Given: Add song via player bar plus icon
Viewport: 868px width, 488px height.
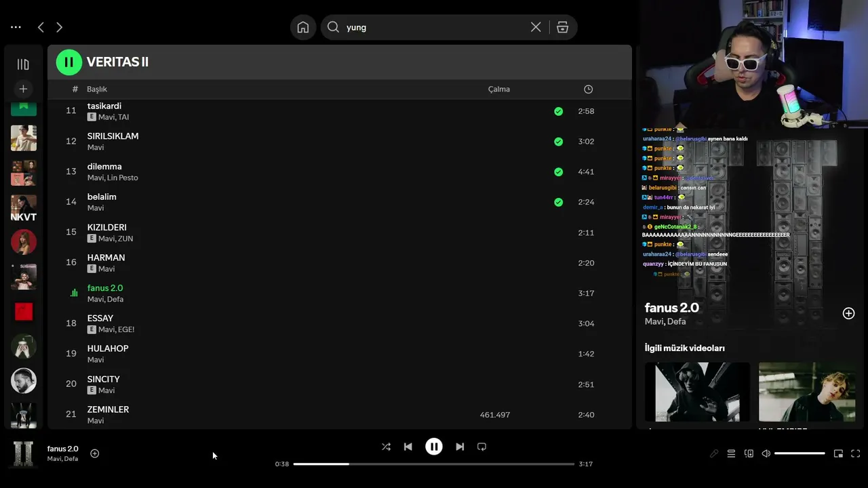Looking at the screenshot, I should pos(95,453).
